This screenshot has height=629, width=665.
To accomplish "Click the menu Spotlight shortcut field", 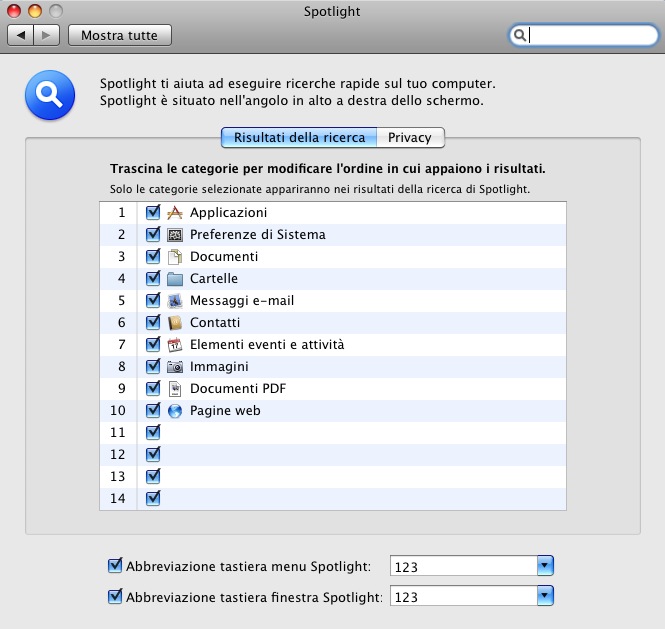I will coord(464,566).
